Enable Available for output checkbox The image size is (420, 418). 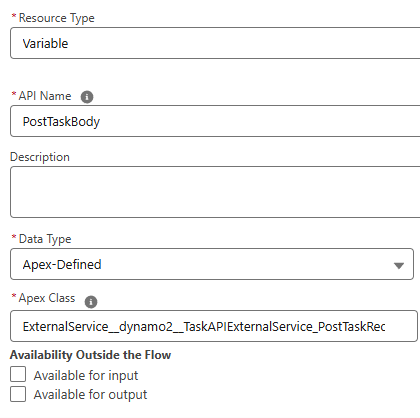point(18,394)
